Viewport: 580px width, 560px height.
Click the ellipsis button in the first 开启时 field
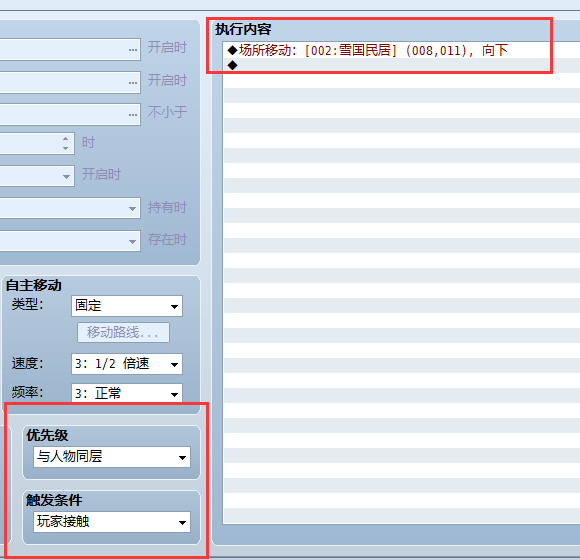133,50
